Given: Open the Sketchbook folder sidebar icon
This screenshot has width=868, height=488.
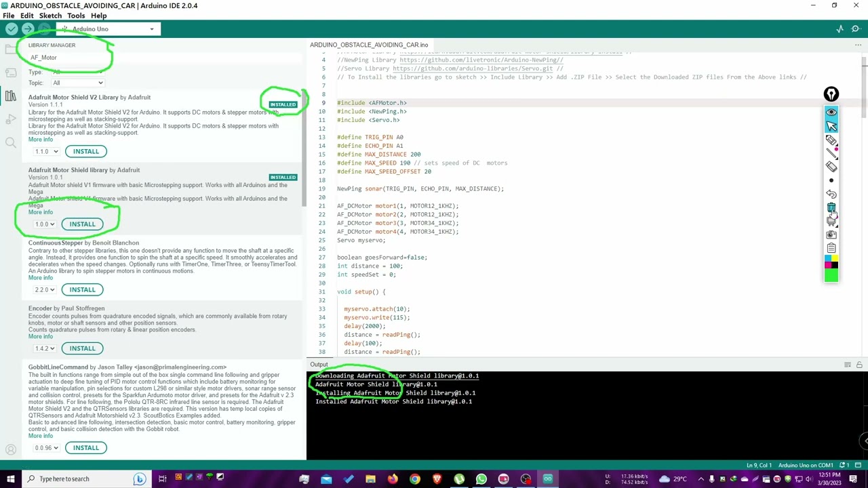Looking at the screenshot, I should pos(10,49).
